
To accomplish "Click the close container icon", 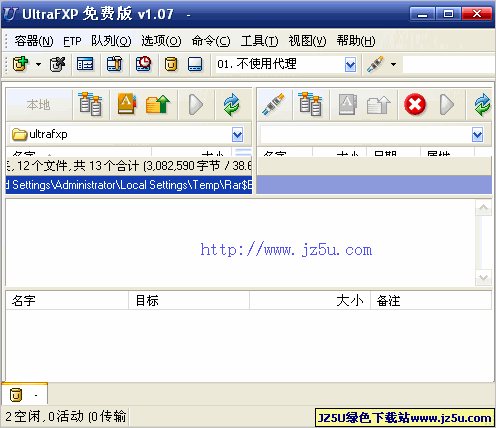I will [58, 64].
